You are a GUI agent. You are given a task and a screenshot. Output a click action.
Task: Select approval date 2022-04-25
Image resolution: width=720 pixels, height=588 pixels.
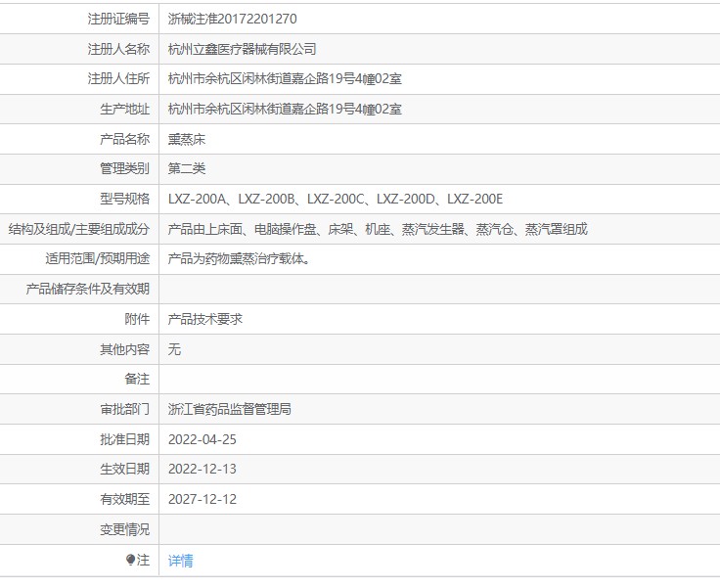coord(202,439)
